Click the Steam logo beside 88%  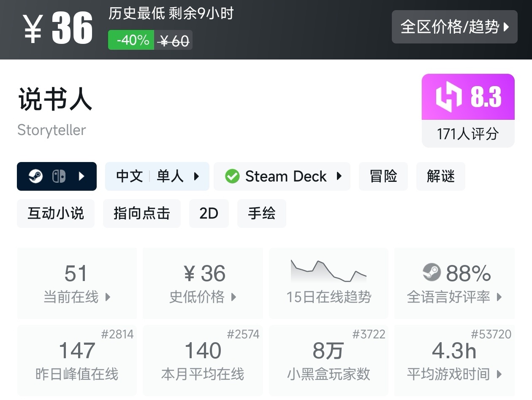(432, 273)
